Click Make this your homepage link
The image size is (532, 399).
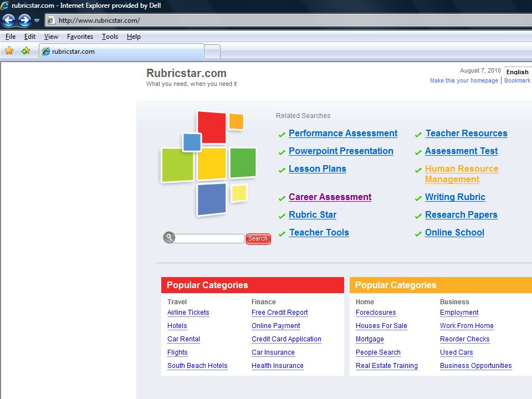[x=464, y=80]
